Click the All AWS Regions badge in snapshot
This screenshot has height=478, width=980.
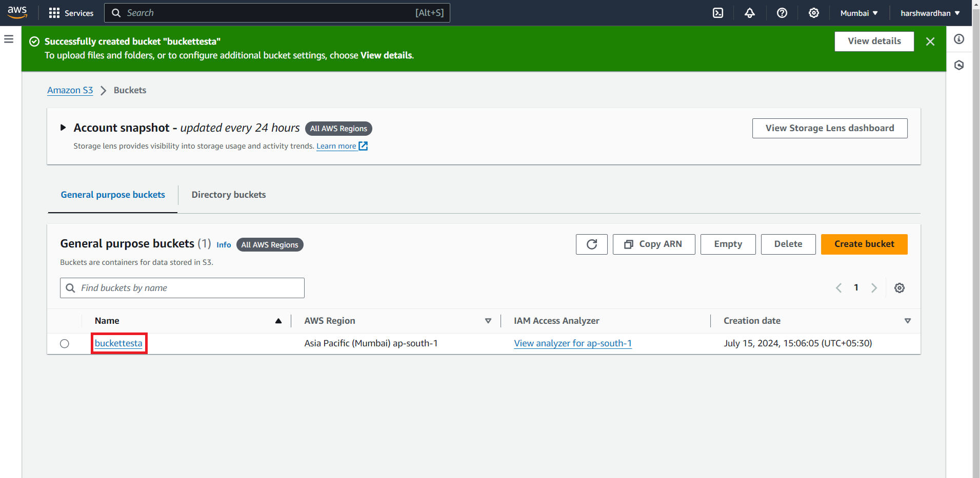(338, 129)
